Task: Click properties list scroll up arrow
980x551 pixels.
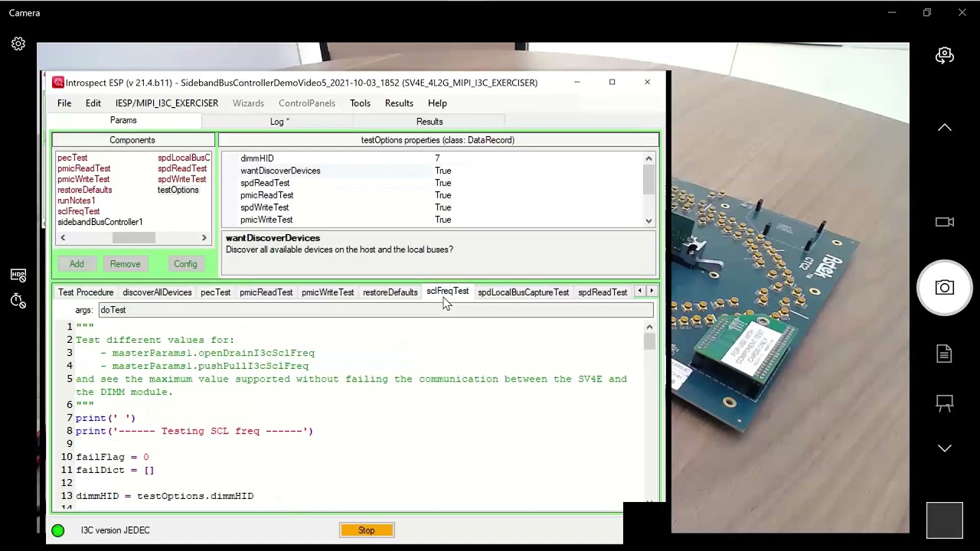Action: point(648,158)
